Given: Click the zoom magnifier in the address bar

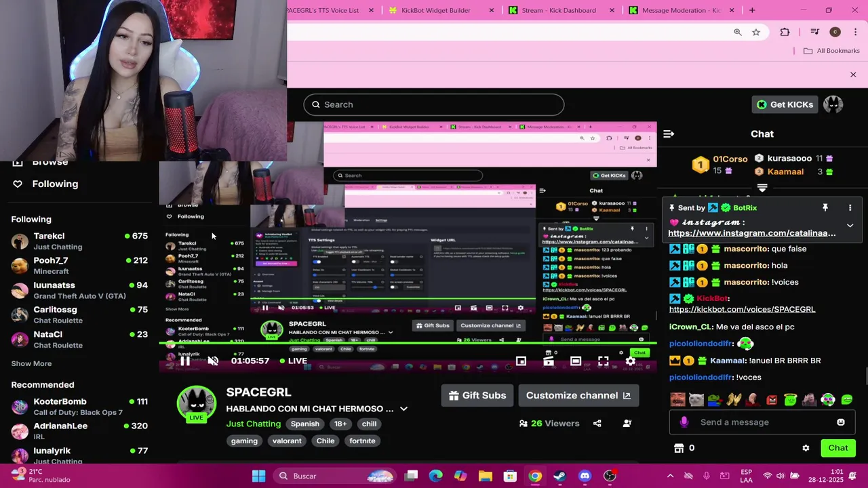Looking at the screenshot, I should pyautogui.click(x=738, y=32).
